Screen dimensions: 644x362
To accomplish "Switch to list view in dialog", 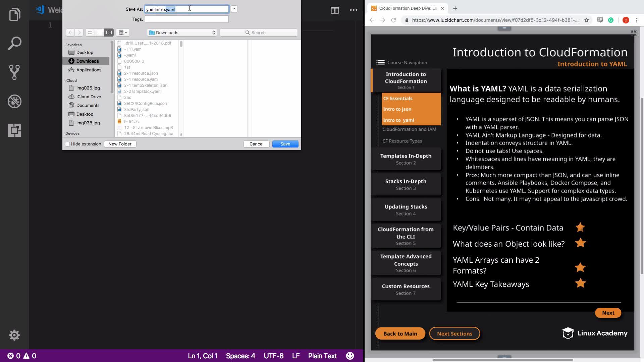I will [100, 33].
